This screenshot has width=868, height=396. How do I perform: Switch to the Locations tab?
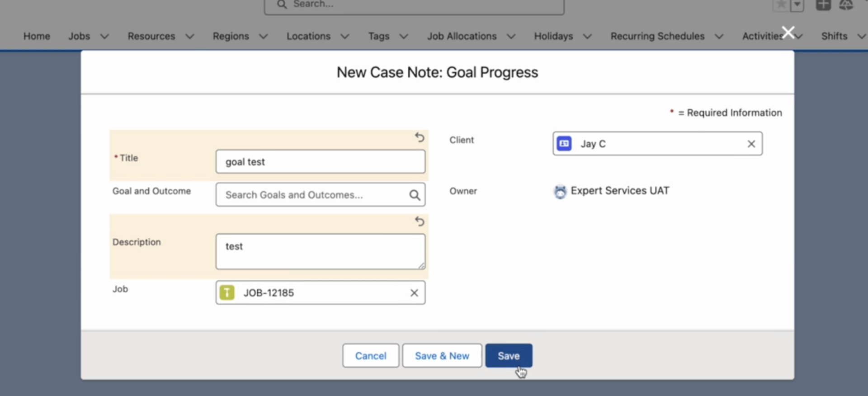pos(308,36)
